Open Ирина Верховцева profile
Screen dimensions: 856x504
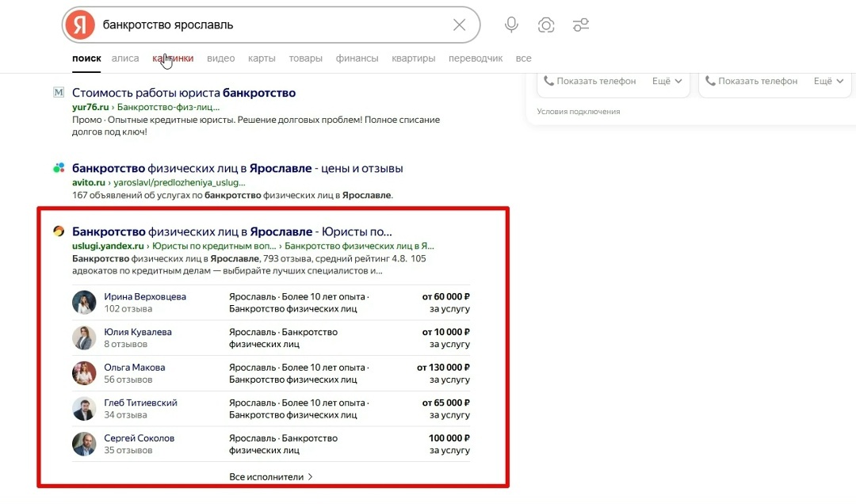tap(145, 296)
